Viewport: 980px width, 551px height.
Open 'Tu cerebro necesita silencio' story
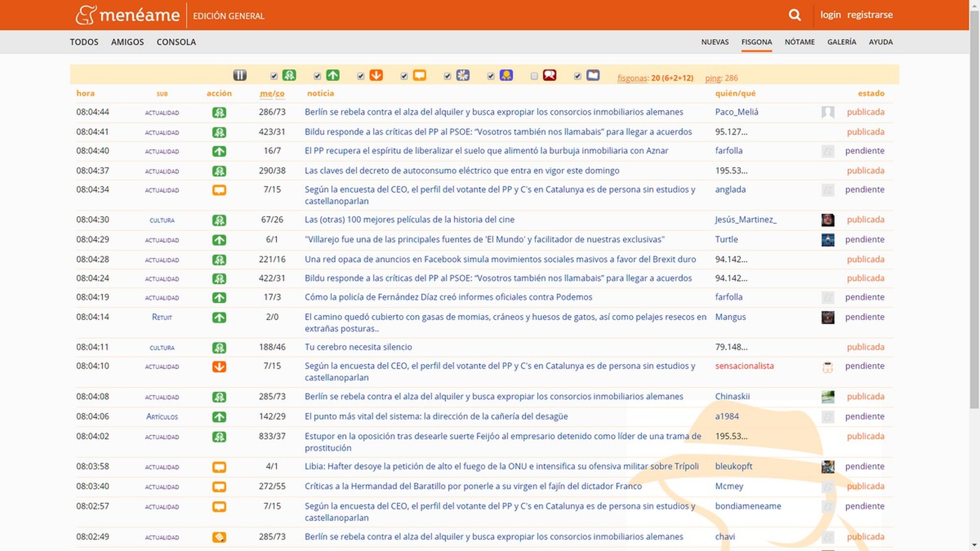click(x=358, y=347)
